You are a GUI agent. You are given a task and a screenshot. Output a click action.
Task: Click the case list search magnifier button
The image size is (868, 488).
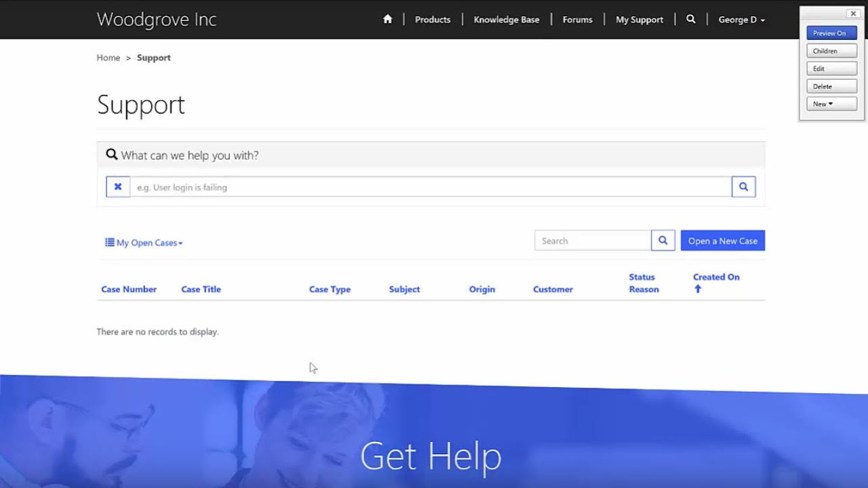(663, 241)
